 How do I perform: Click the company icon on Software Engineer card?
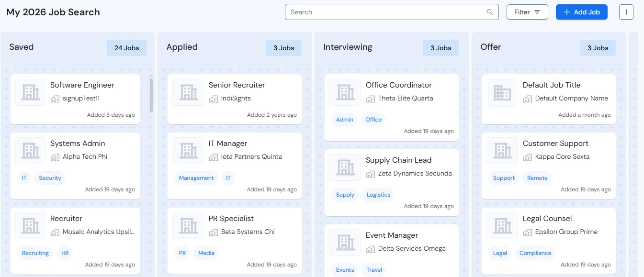(x=30, y=93)
